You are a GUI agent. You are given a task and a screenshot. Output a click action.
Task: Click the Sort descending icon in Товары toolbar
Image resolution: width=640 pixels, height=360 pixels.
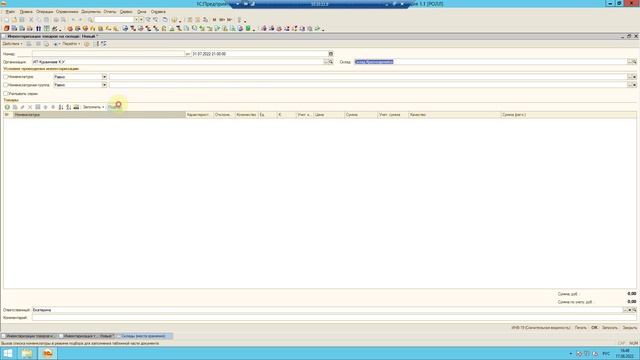click(69, 107)
